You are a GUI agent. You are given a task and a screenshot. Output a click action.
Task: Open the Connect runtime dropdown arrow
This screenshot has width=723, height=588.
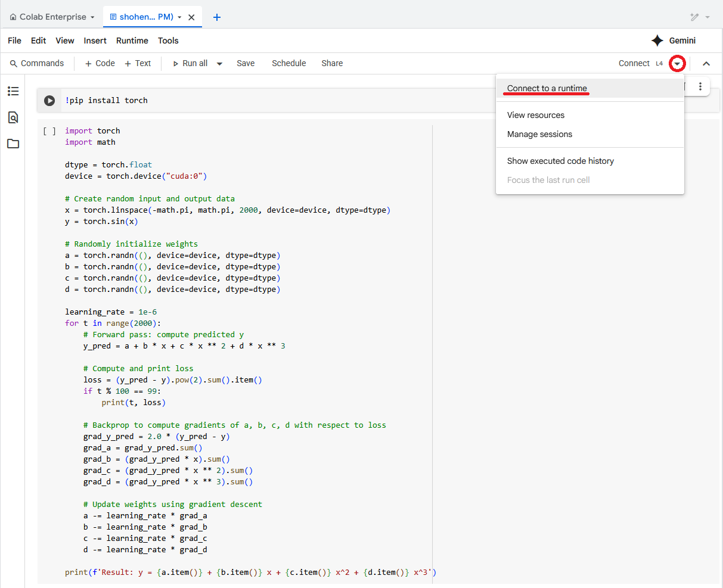(677, 64)
